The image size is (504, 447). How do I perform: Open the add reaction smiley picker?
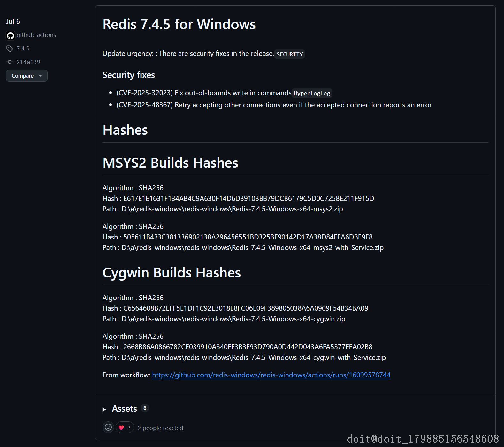point(108,427)
